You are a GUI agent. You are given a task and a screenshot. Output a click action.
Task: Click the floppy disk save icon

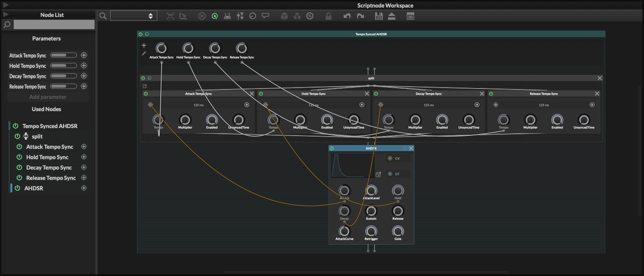click(x=378, y=16)
